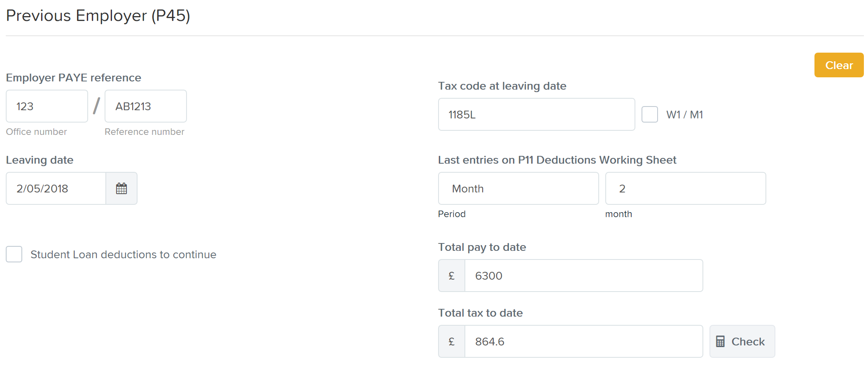
Task: Edit the Leaving date value 2/05/2018
Action: (x=56, y=188)
